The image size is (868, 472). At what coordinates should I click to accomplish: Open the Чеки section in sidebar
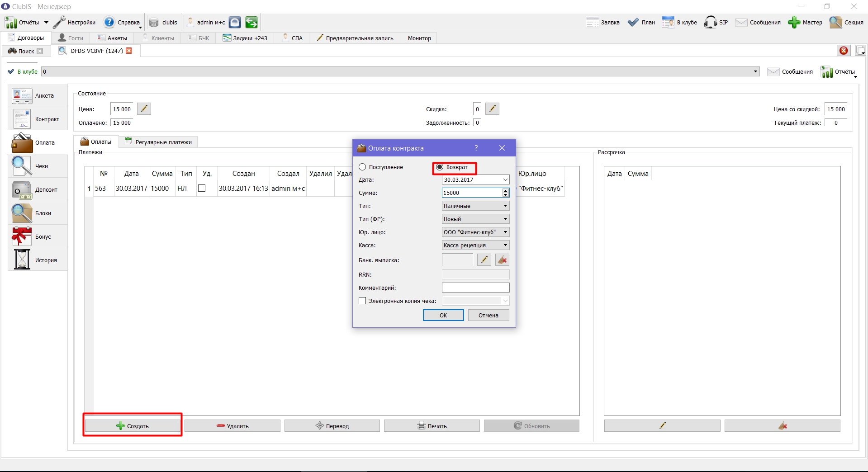[38, 166]
